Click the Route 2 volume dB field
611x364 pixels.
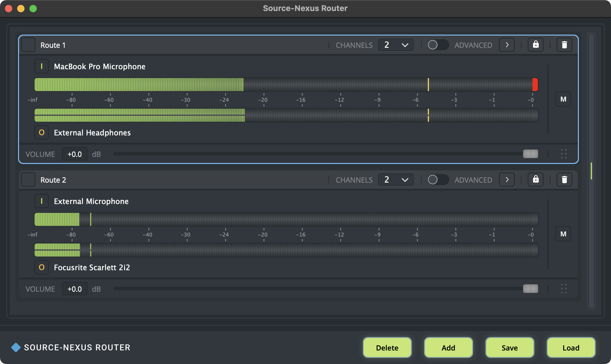(74, 289)
